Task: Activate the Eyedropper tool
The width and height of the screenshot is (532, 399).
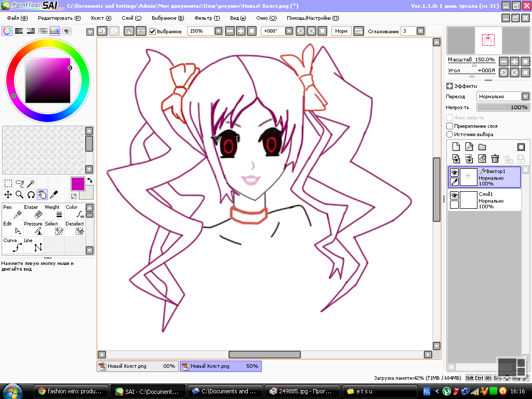Action: click(x=54, y=195)
